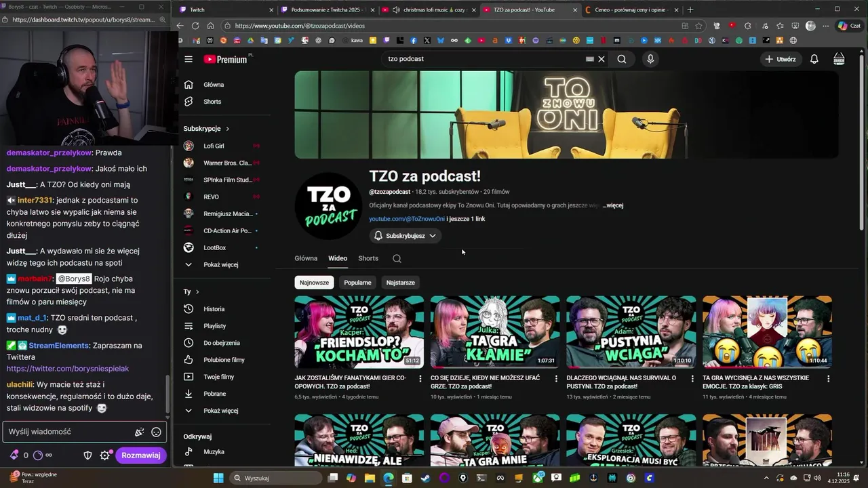Open youtube.com/@ToZnowuOni channel link
Viewport: 868px width, 488px height.
click(407, 219)
